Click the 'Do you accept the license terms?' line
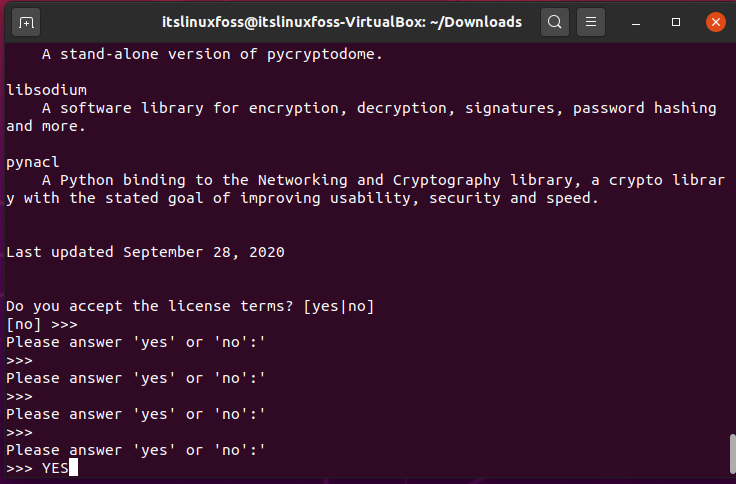 [x=190, y=306]
